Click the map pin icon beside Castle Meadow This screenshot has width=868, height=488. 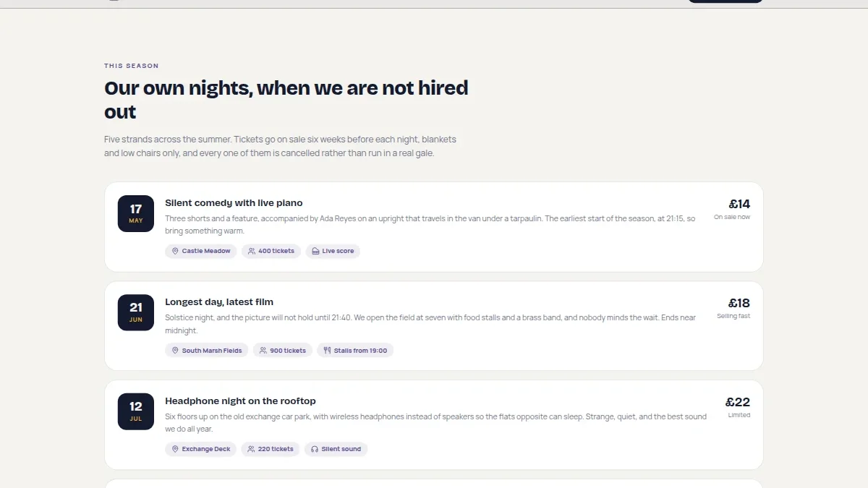(175, 251)
